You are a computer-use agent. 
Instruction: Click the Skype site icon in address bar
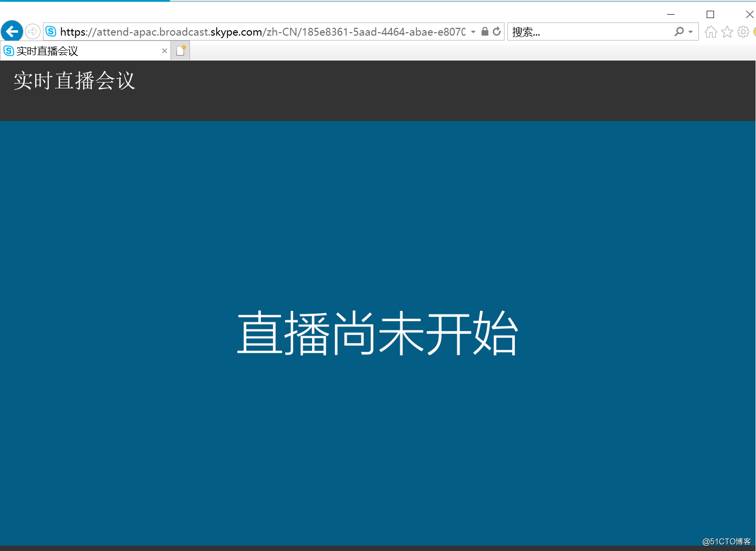pos(51,32)
